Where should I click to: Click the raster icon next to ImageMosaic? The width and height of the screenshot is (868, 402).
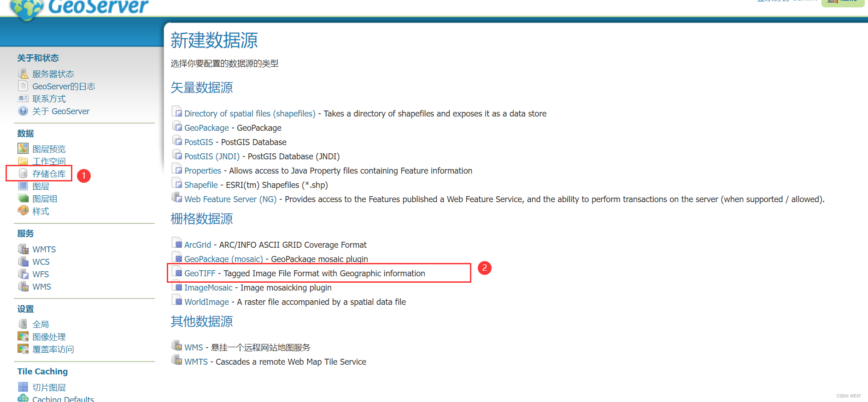click(x=177, y=286)
